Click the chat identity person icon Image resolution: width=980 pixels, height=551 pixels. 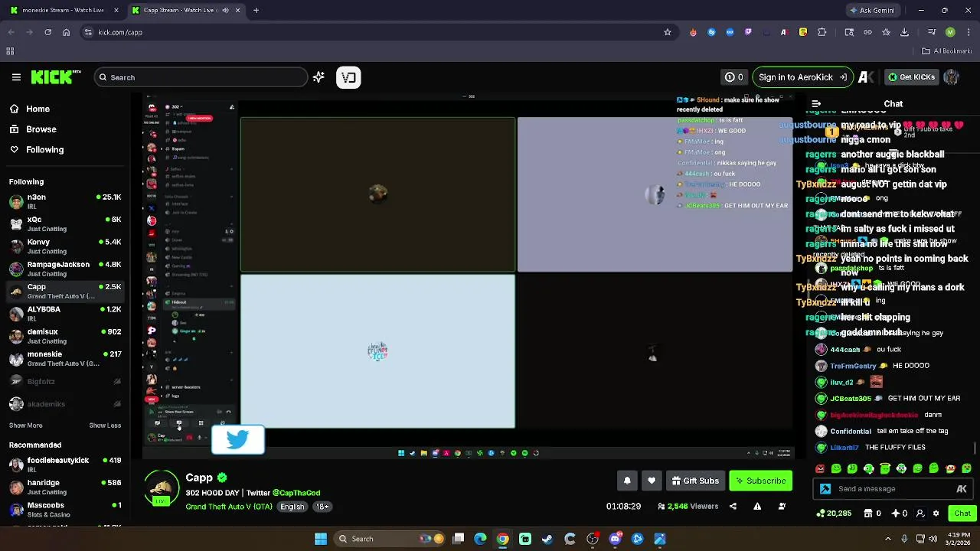[920, 514]
